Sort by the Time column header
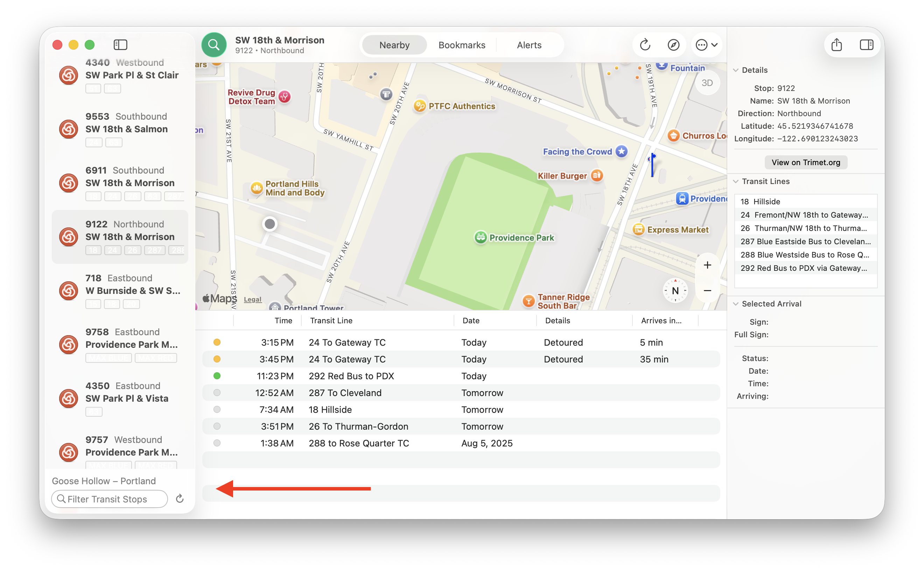 pos(267,320)
